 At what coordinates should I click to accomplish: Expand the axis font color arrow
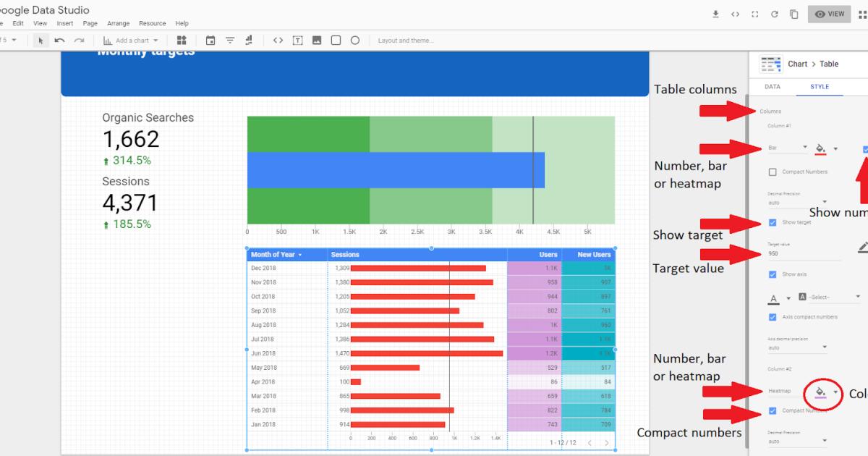click(788, 298)
